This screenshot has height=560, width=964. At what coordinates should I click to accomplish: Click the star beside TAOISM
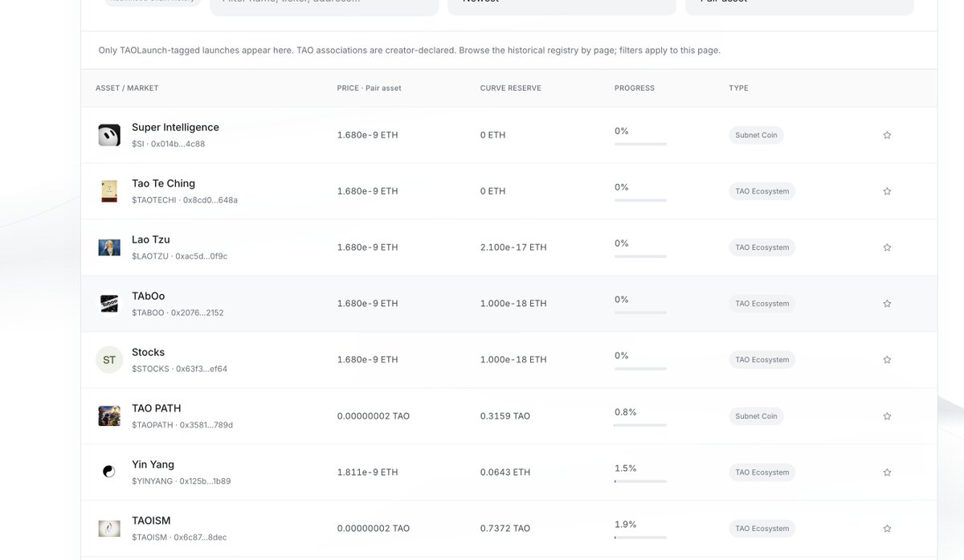(887, 529)
